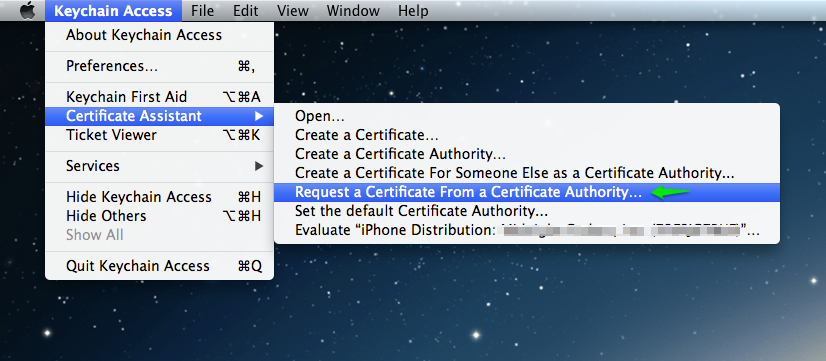The width and height of the screenshot is (826, 361).
Task: Select Set the default Certificate Authority…
Action: 527,212
